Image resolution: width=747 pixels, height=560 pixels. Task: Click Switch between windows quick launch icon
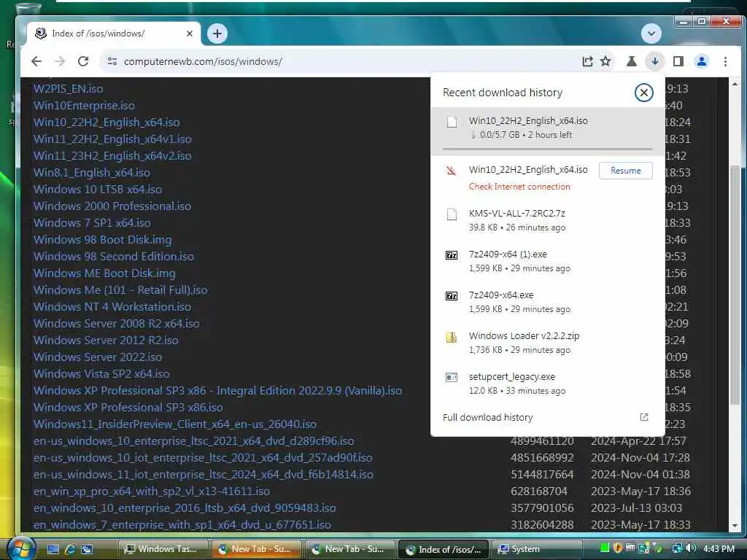(x=87, y=549)
